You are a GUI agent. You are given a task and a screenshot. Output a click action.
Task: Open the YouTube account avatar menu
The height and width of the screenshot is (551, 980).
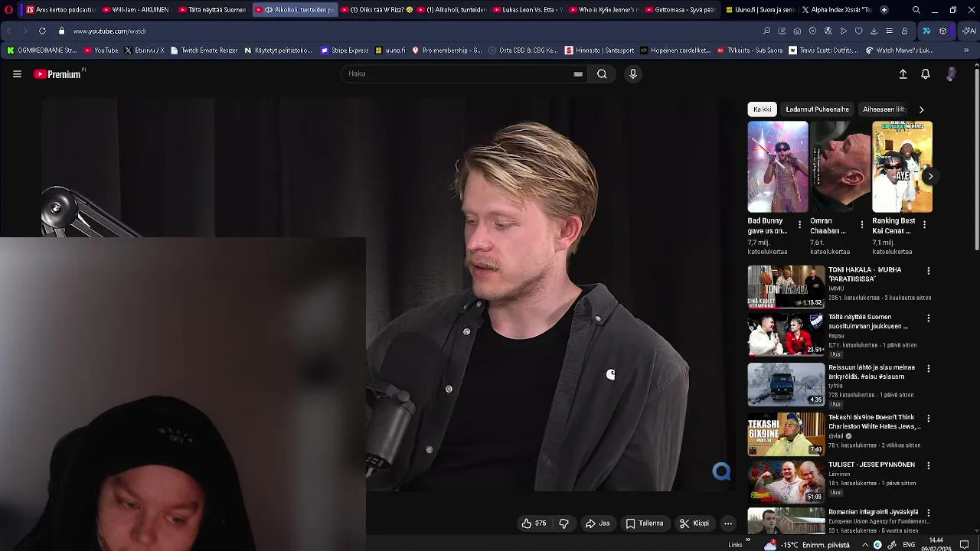pyautogui.click(x=951, y=74)
